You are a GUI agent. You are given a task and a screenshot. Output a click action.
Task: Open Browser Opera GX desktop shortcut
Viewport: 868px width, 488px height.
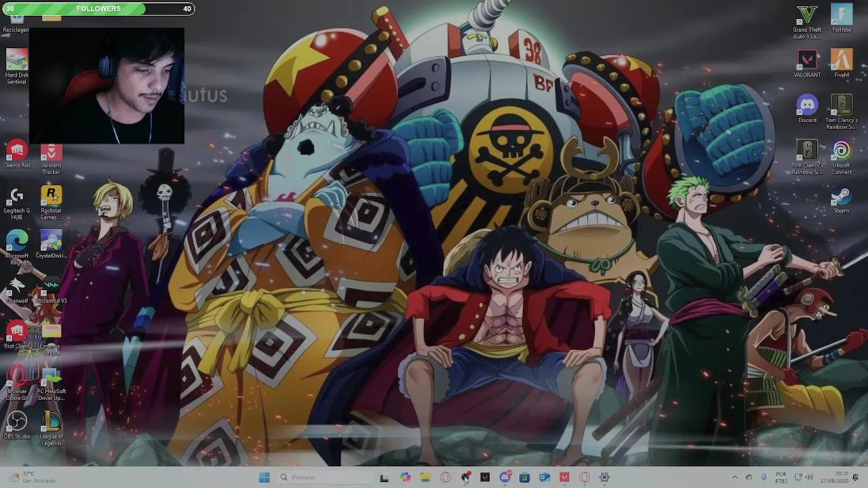16,384
